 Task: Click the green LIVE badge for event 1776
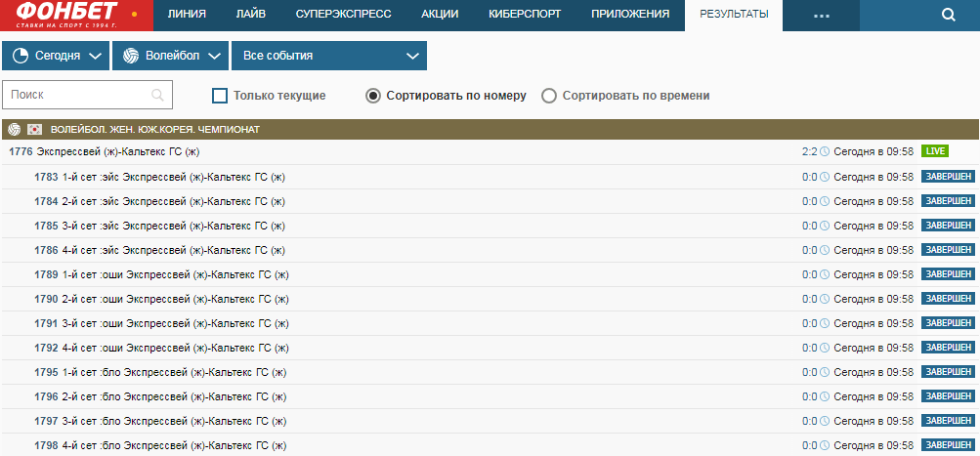click(934, 151)
